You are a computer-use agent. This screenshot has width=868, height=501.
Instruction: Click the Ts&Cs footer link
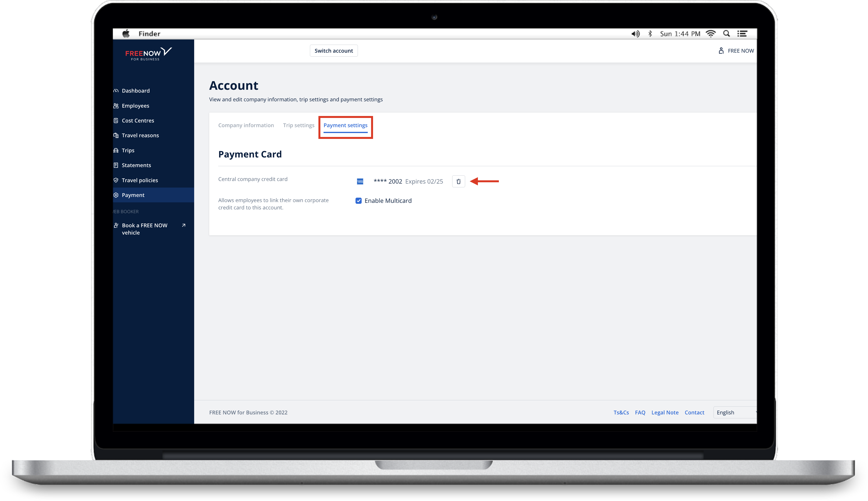(x=621, y=412)
